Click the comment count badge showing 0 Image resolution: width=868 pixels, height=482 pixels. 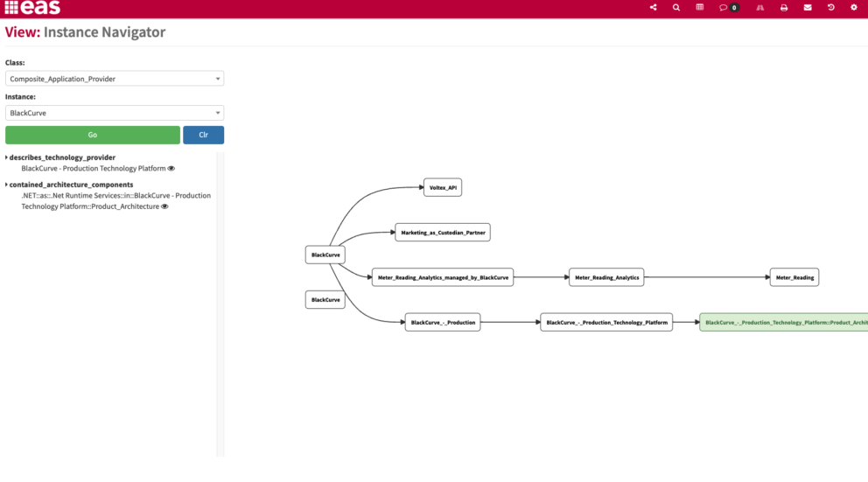pyautogui.click(x=734, y=8)
